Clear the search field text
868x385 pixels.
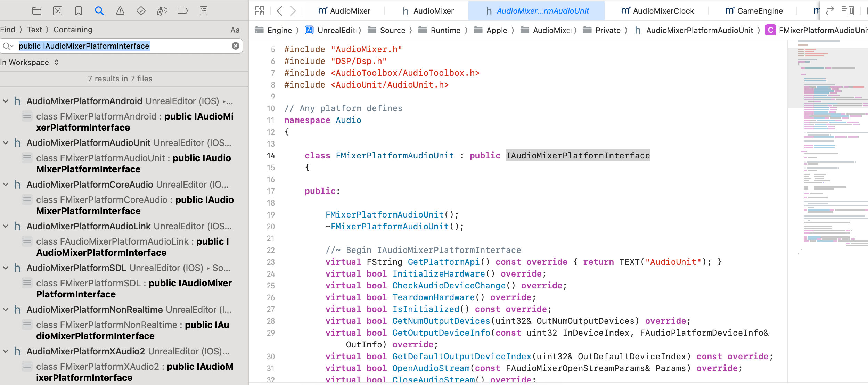tap(236, 46)
